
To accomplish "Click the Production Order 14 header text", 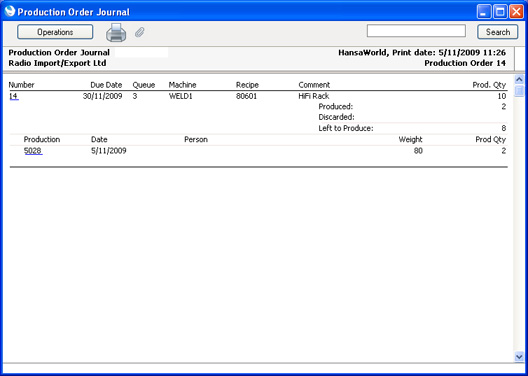I will click(465, 63).
